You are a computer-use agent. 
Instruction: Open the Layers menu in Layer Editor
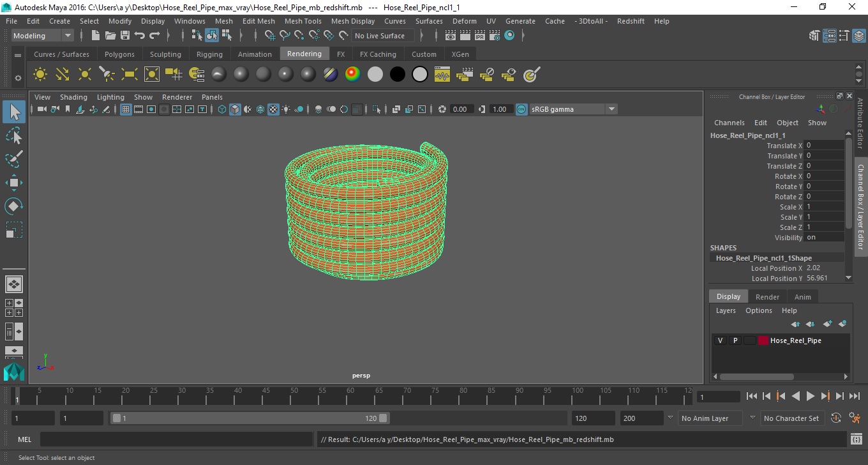coord(726,310)
